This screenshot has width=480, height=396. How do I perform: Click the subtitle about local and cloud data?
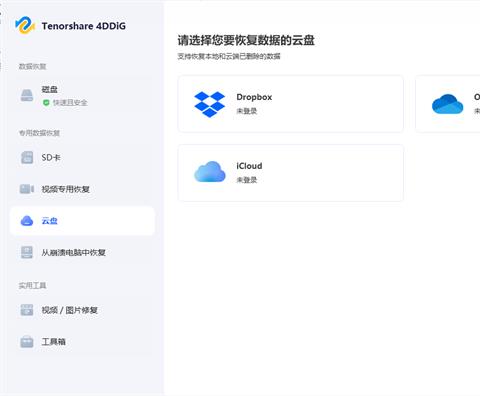tap(229, 56)
